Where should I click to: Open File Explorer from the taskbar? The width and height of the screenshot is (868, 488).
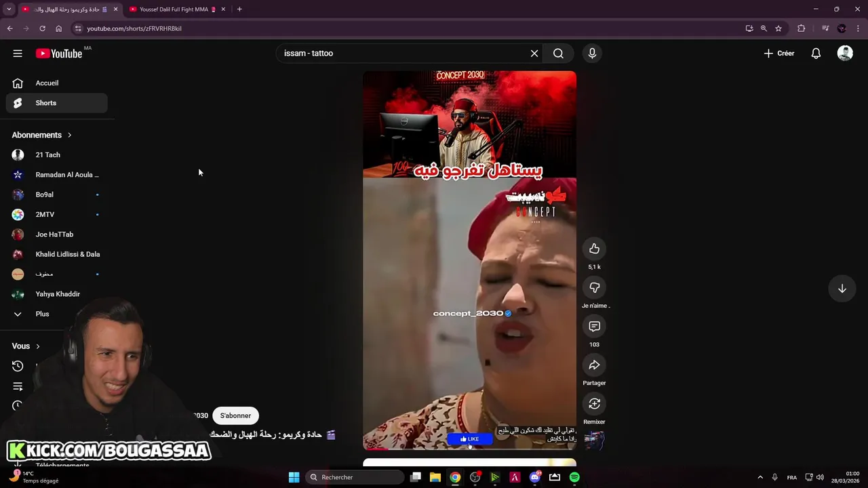tap(435, 477)
